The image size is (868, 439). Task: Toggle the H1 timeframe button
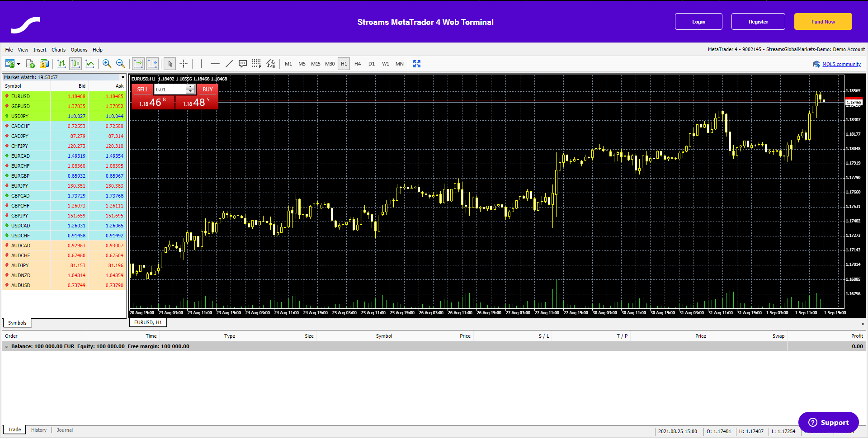pyautogui.click(x=344, y=64)
